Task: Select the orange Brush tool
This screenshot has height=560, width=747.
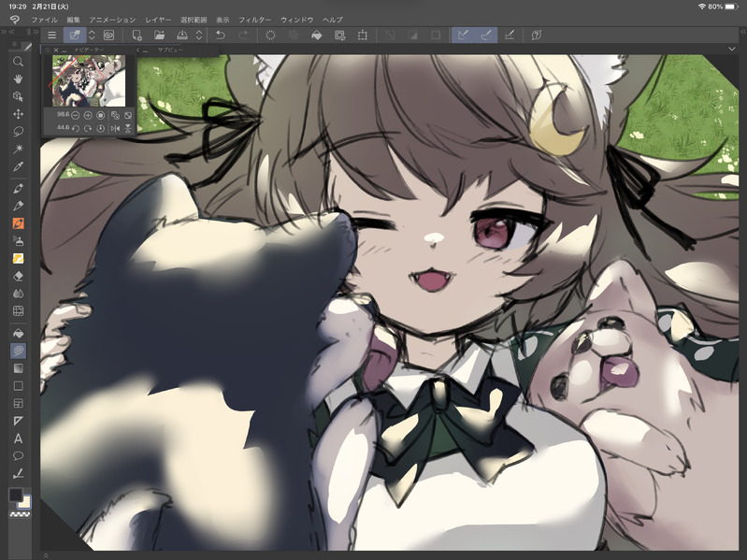Action: click(18, 223)
